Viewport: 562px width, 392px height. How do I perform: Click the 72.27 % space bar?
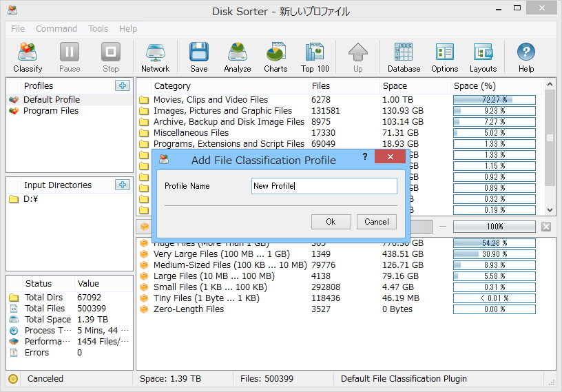click(x=495, y=100)
